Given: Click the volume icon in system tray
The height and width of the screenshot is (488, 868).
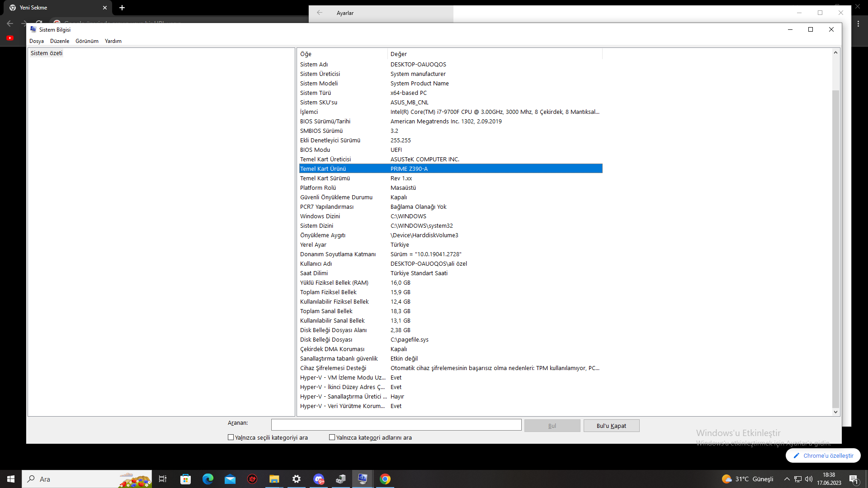Looking at the screenshot, I should [809, 479].
